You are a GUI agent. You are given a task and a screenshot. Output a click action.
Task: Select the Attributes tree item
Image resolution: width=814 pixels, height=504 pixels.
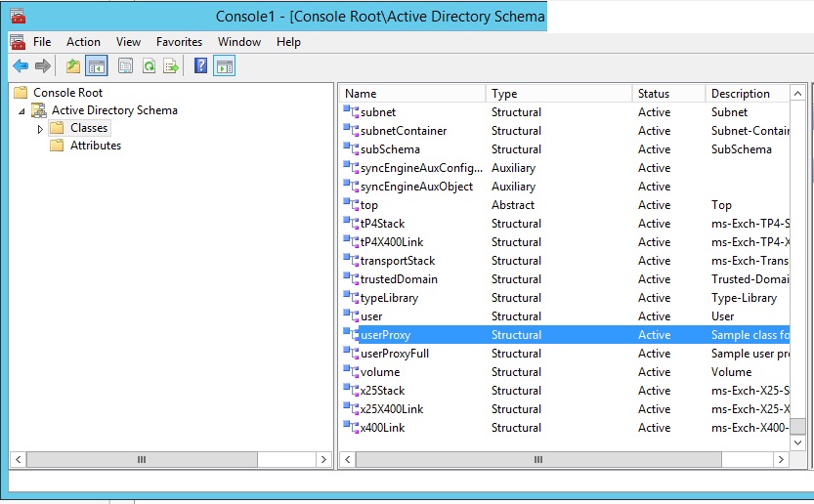[x=96, y=146]
